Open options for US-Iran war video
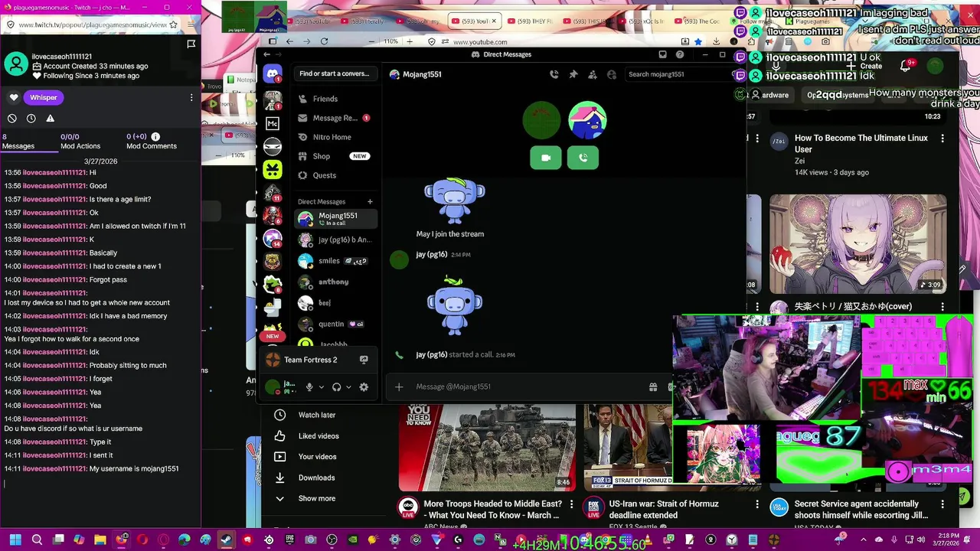980x551 pixels. click(757, 504)
